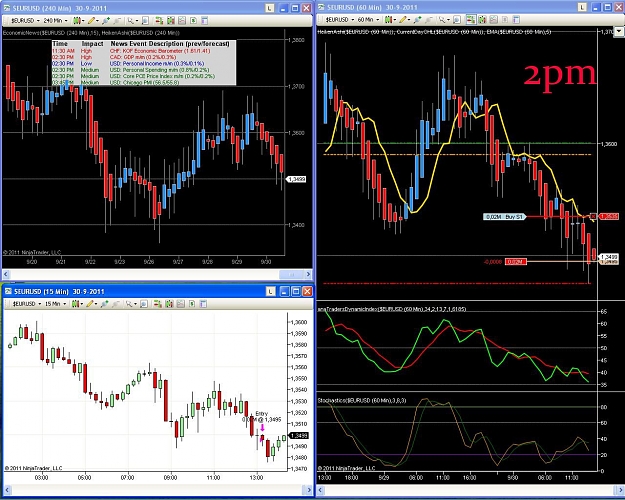Click the Stochastics indicator label on 60 Min chart
This screenshot has width=625, height=500.
362,400
